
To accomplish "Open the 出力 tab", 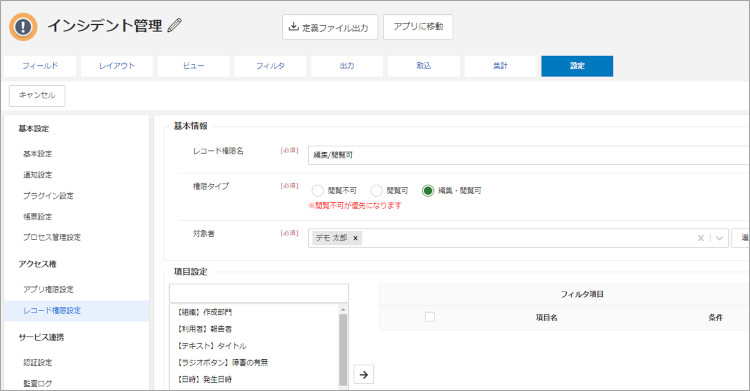I will coord(347,66).
